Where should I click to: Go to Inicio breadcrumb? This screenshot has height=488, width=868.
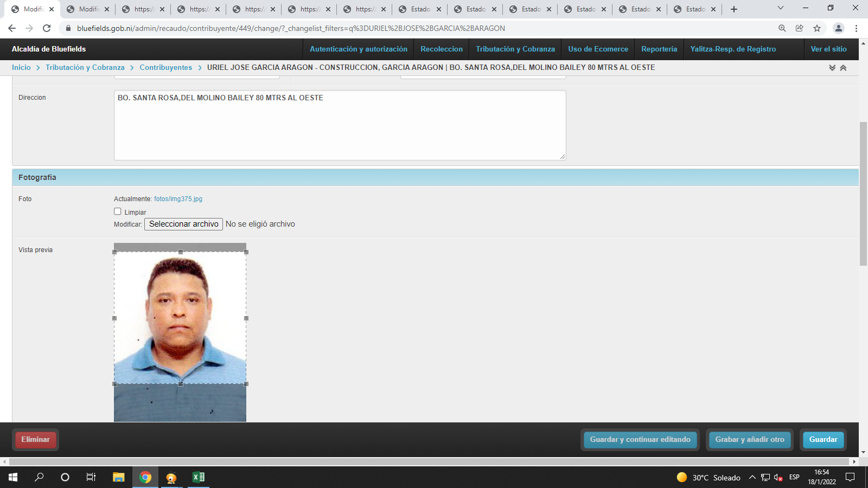[21, 67]
